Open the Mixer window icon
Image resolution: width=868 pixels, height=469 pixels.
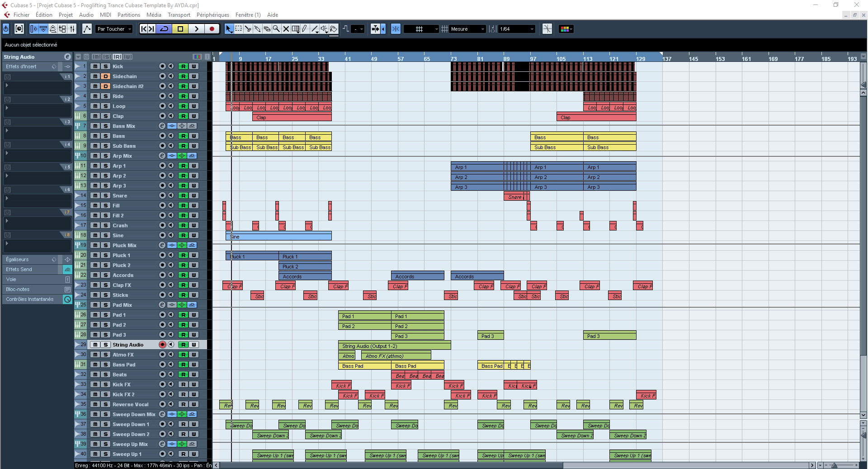pos(72,29)
